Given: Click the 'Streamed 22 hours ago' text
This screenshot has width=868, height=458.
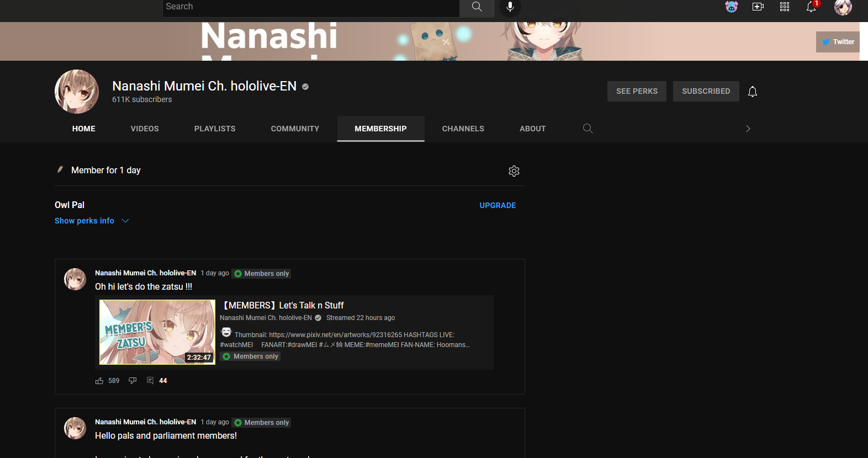Looking at the screenshot, I should [361, 318].
